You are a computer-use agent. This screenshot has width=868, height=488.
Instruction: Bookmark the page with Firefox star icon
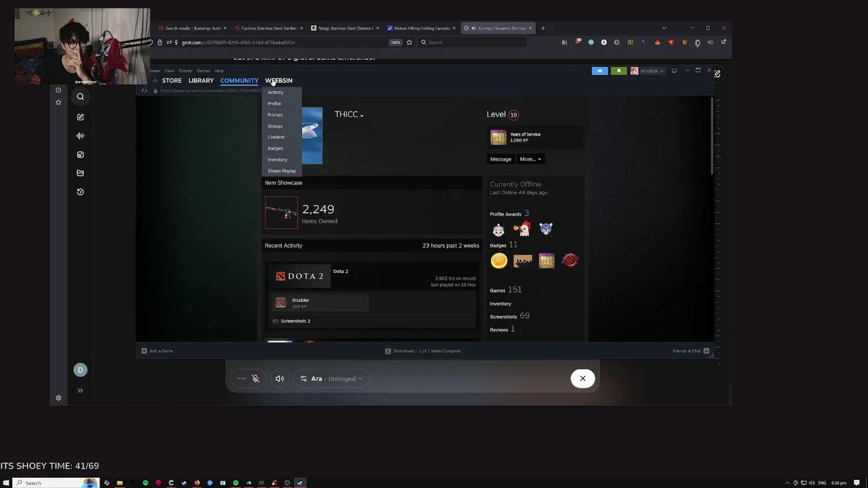point(409,42)
